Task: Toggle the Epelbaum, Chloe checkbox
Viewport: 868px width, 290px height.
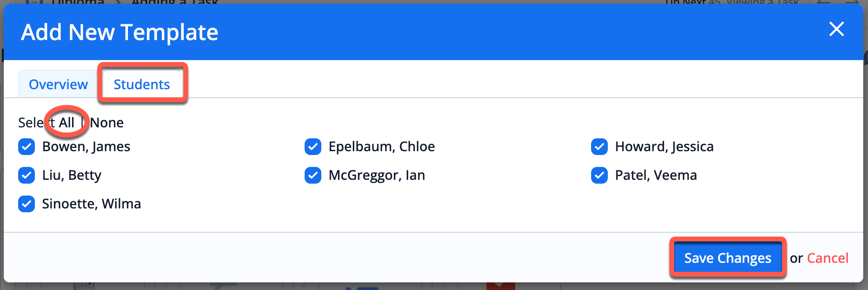Action: [313, 147]
